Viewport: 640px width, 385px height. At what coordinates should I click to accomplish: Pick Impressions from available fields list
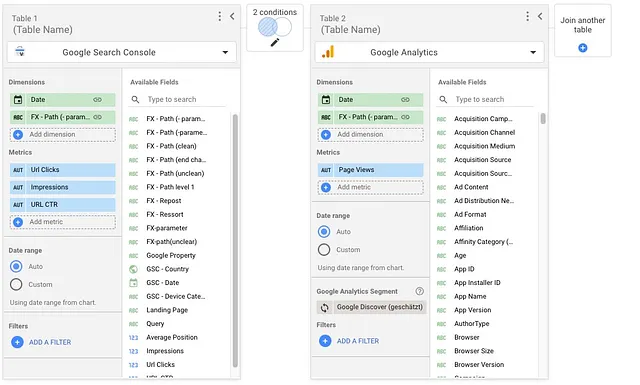coord(165,351)
